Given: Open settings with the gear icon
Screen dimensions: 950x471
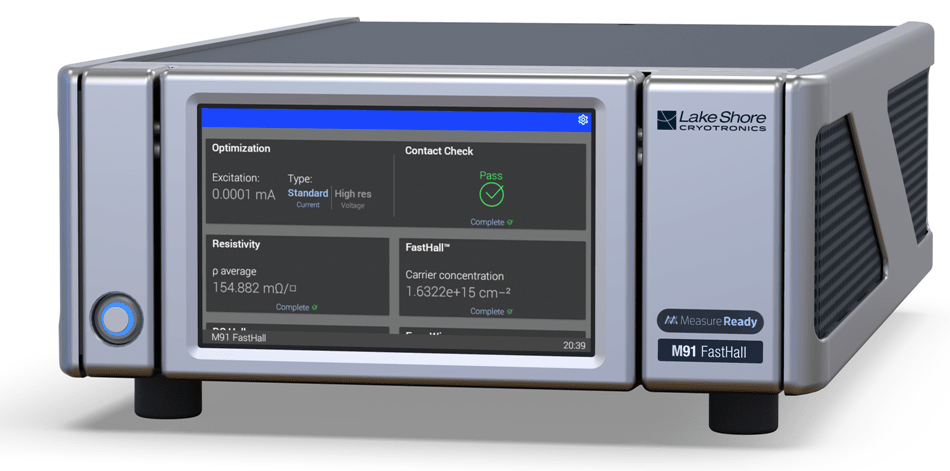Looking at the screenshot, I should pos(583,119).
